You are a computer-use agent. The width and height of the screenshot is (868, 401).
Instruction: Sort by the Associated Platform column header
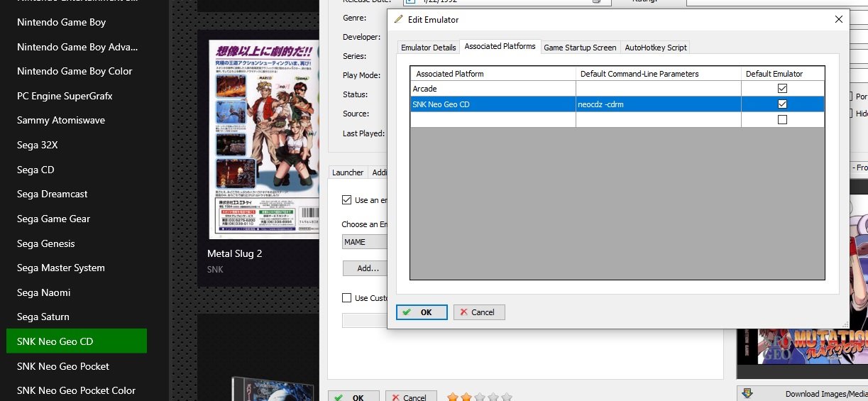[493, 74]
